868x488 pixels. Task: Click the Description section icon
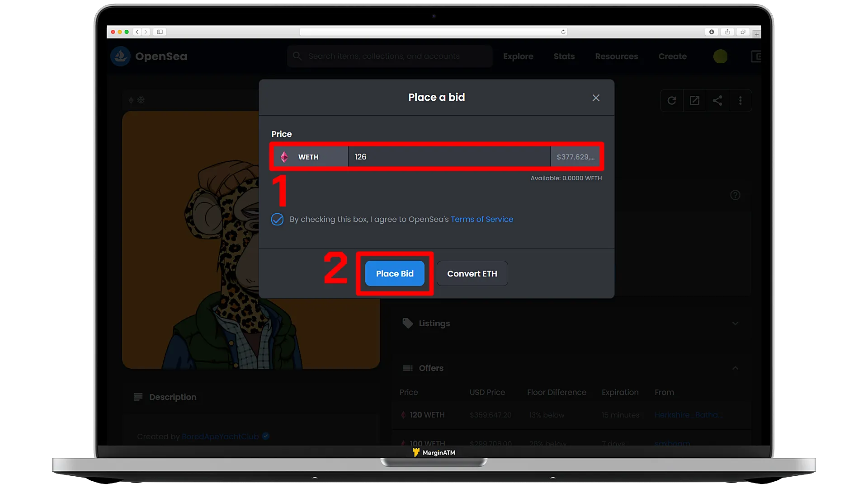click(x=138, y=397)
